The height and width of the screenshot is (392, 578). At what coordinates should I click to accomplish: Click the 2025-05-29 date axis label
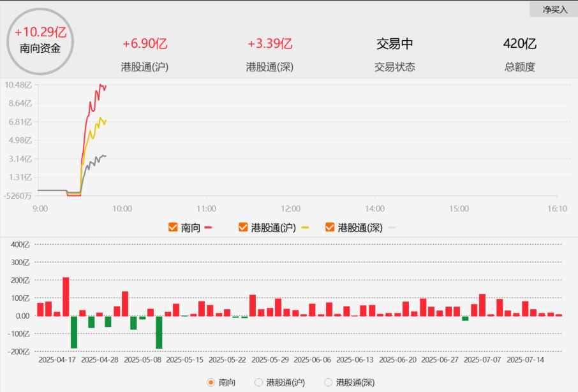click(x=270, y=360)
